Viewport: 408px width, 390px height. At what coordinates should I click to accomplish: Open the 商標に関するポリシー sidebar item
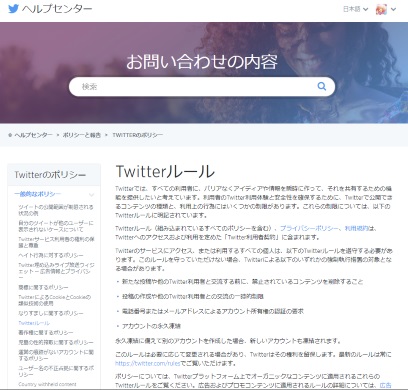[43, 287]
